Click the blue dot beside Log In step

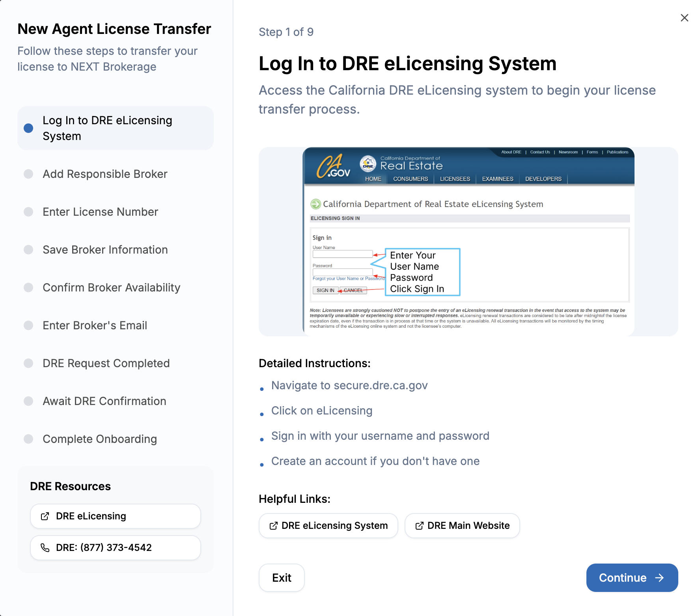coord(28,128)
